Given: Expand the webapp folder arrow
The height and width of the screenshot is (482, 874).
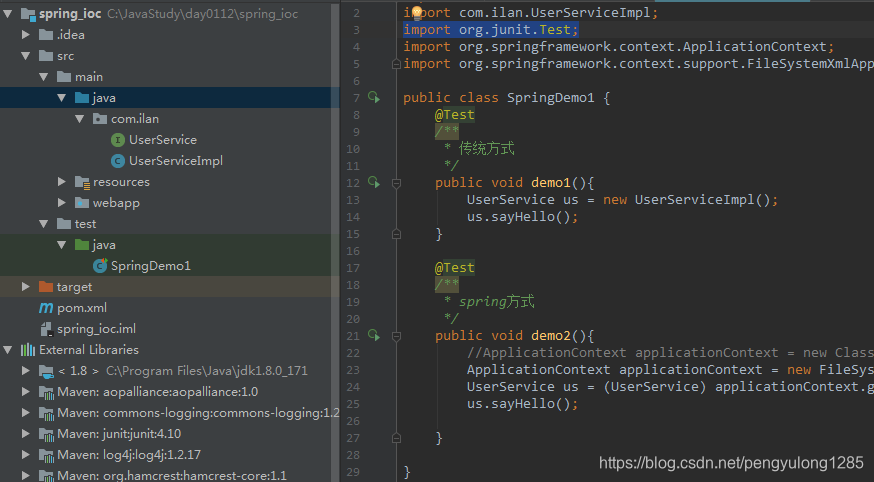Looking at the screenshot, I should tap(62, 203).
